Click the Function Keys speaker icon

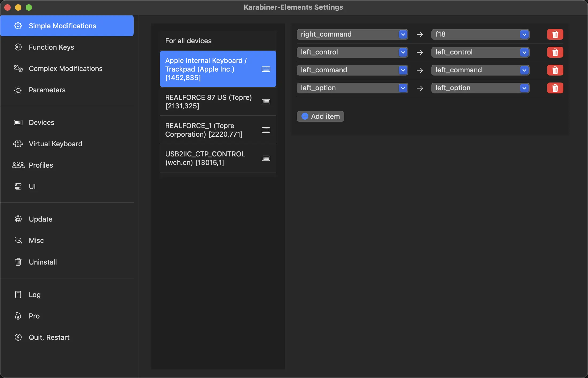click(x=18, y=47)
